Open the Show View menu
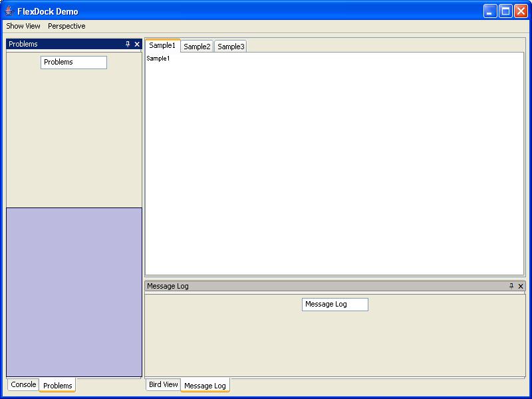This screenshot has width=532, height=399. point(23,26)
